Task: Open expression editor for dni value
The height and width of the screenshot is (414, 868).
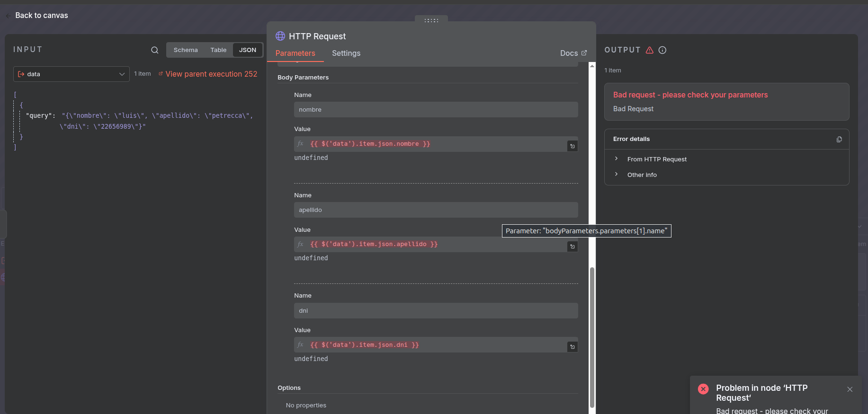Action: point(572,347)
